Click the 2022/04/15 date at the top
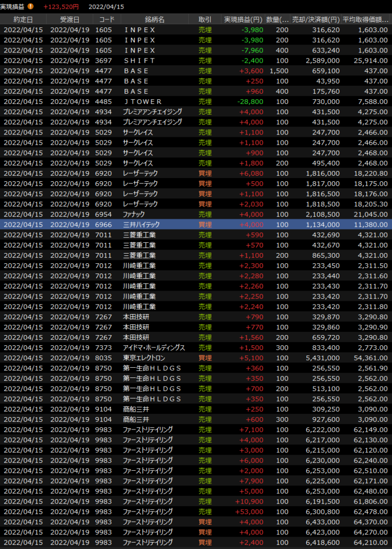Viewport: 392px width, 549px height. (x=106, y=6)
